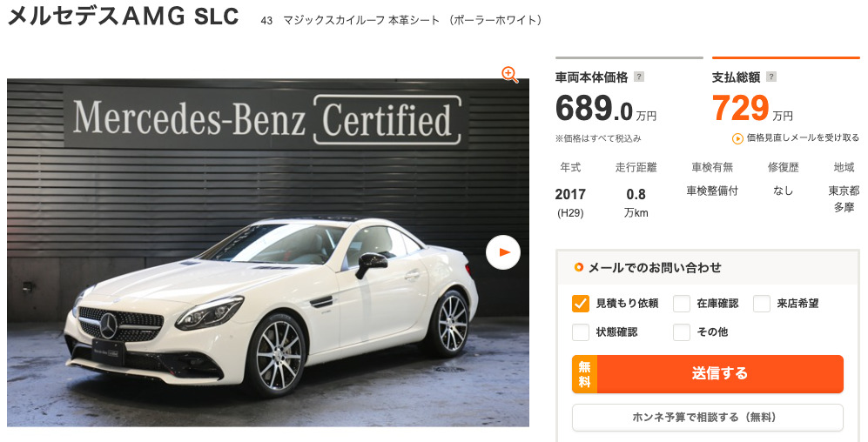Click the magnifier zoom icon above photo

[510, 75]
